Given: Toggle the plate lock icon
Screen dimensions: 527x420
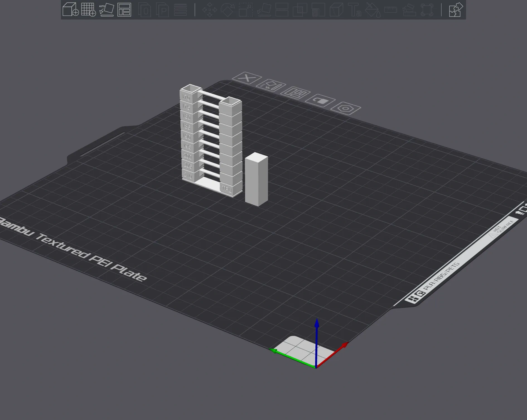Looking at the screenshot, I should 320,100.
